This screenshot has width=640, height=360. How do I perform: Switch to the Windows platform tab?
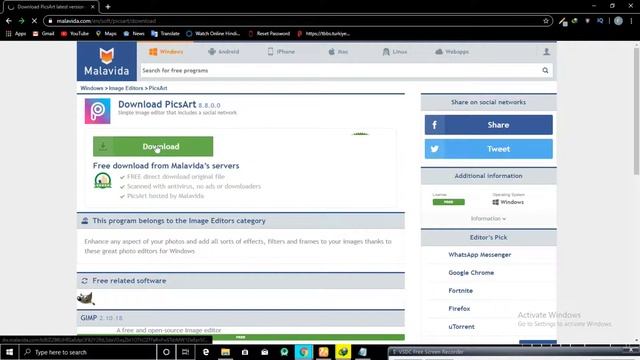pyautogui.click(x=166, y=52)
